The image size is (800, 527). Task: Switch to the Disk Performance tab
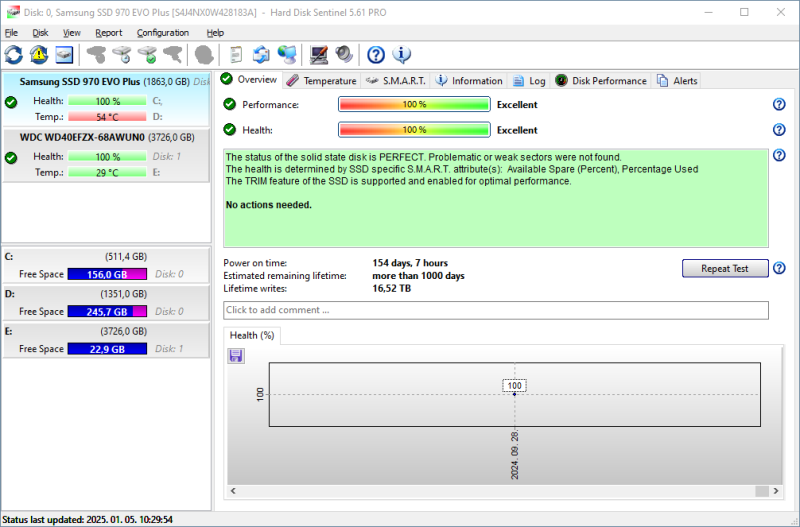(601, 81)
